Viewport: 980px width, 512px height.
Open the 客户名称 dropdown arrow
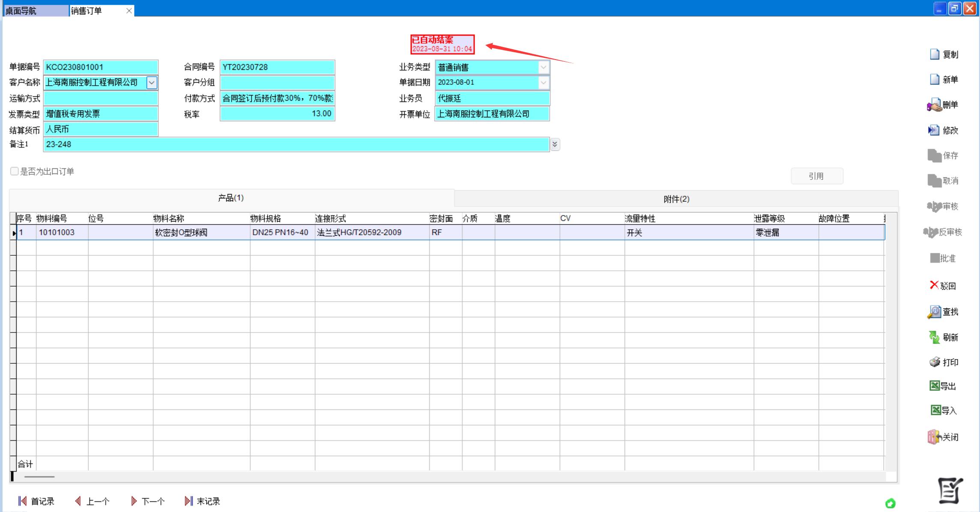pyautogui.click(x=152, y=83)
